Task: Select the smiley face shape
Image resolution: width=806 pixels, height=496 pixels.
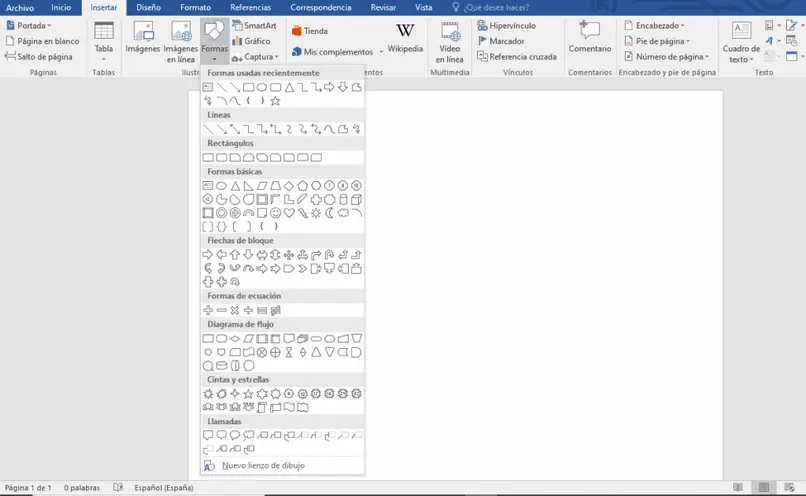Action: coord(276,213)
